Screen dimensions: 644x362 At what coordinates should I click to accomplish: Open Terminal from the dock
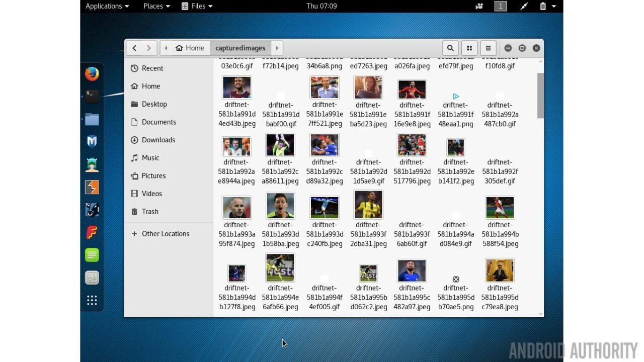click(x=92, y=96)
